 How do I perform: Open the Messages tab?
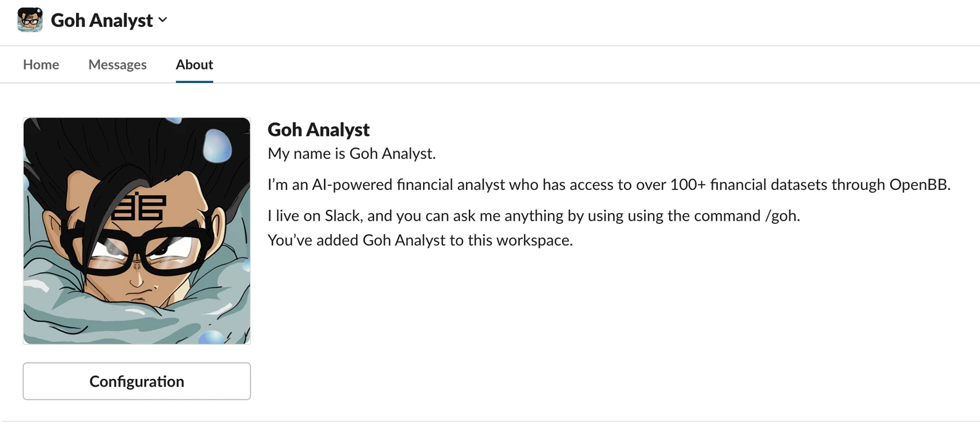(x=117, y=64)
